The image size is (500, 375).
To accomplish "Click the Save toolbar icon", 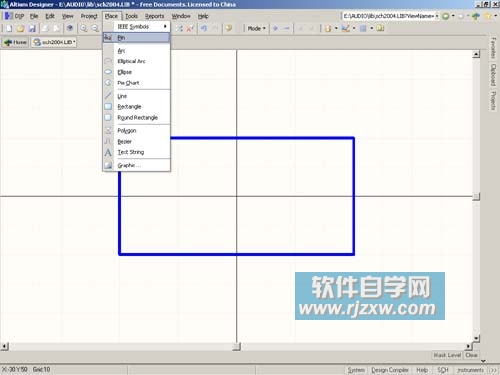I will coord(32,28).
